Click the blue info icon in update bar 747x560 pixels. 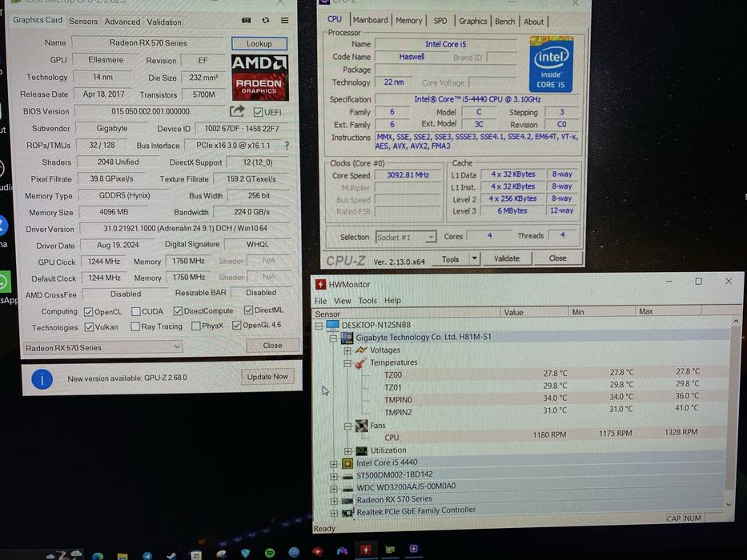42,379
